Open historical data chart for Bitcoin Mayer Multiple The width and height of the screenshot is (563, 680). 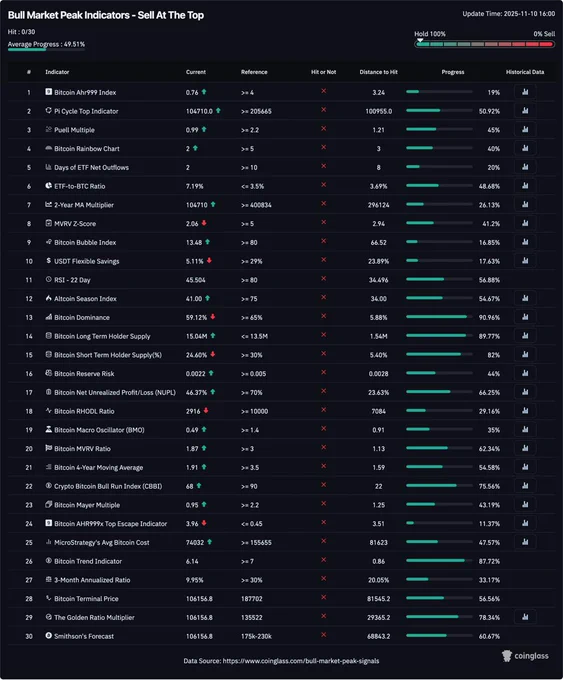(x=525, y=504)
